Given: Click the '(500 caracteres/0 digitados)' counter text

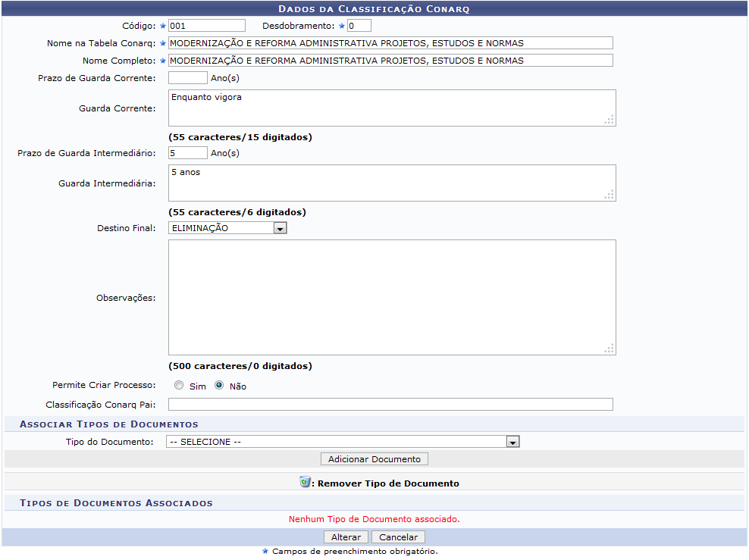Looking at the screenshot, I should coord(240,366).
